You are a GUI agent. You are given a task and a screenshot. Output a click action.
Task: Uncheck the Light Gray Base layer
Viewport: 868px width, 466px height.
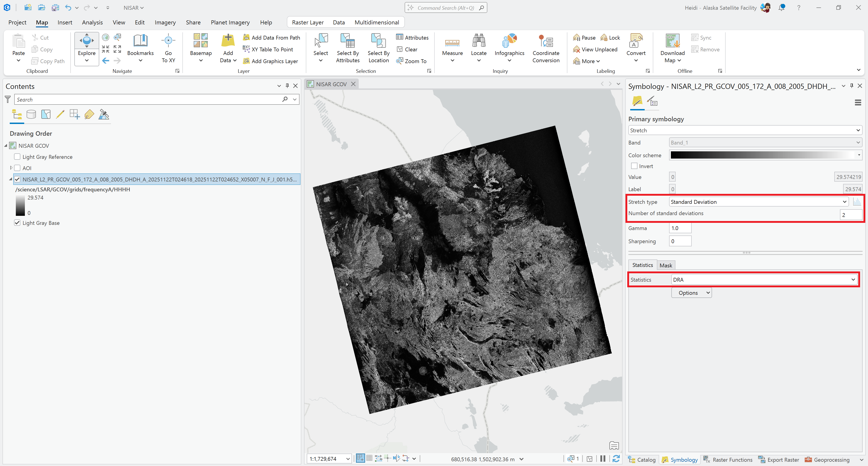point(17,223)
